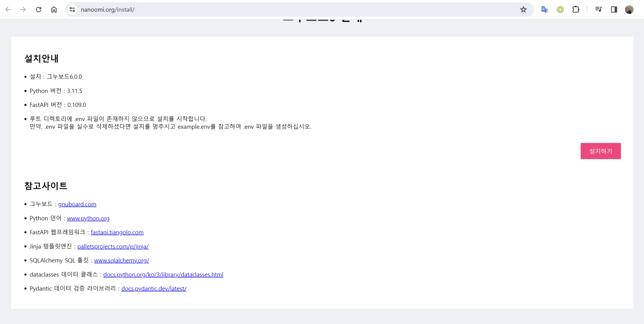
Task: Go back to the previous page
Action: coord(8,10)
